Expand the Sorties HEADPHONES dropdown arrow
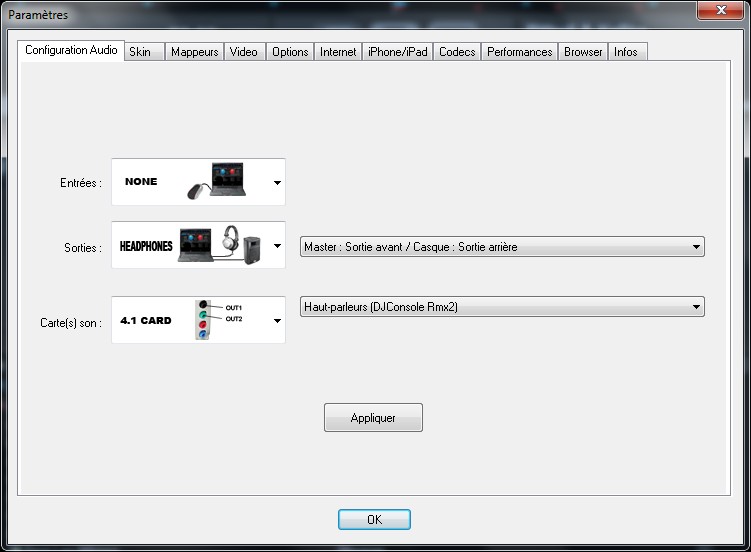Viewport: 751px width, 552px height. 277,246
